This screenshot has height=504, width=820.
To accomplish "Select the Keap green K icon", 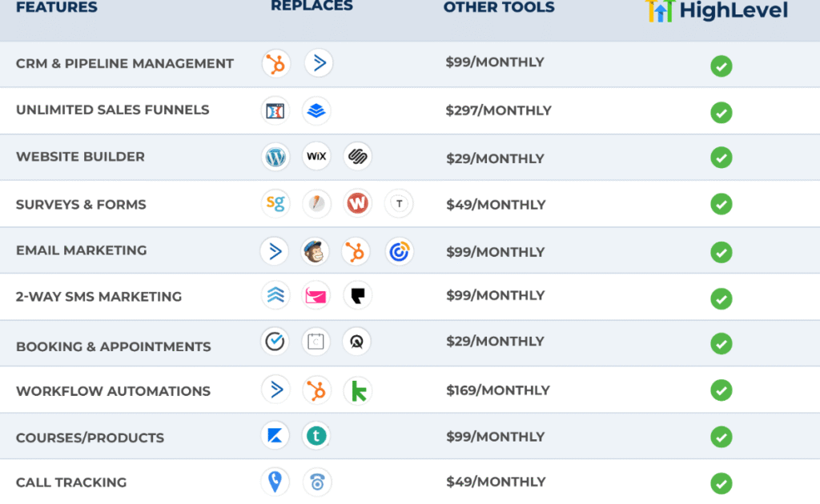I will (x=357, y=390).
